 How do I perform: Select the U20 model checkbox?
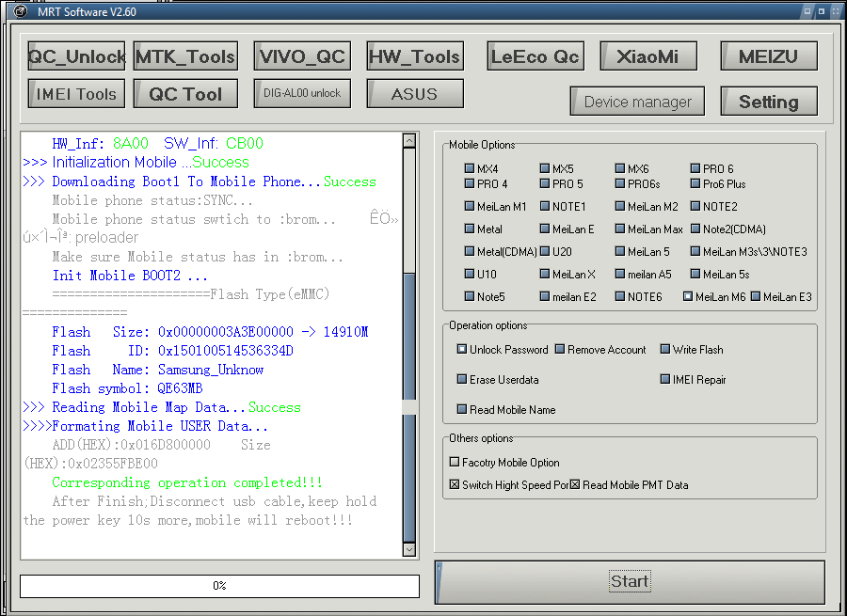click(x=545, y=252)
